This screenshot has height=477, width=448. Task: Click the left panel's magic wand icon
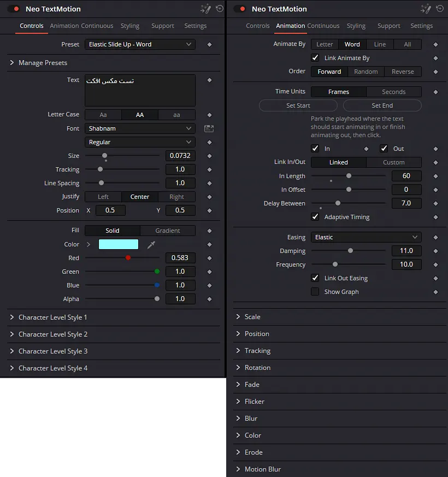coord(205,9)
